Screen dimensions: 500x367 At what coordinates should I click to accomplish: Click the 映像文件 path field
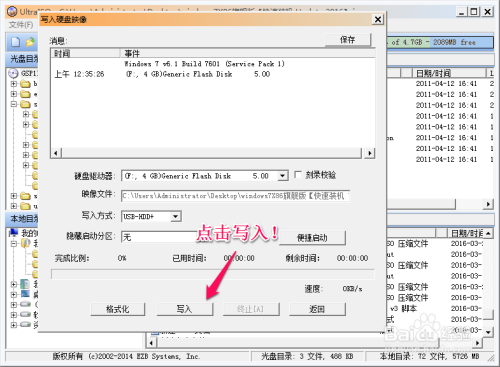pyautogui.click(x=235, y=196)
